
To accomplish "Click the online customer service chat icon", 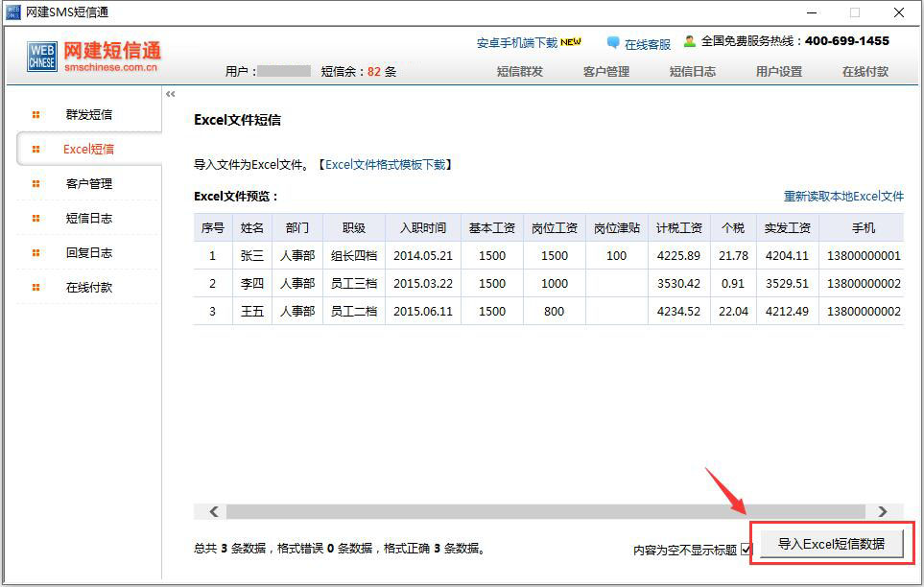I will pyautogui.click(x=613, y=43).
